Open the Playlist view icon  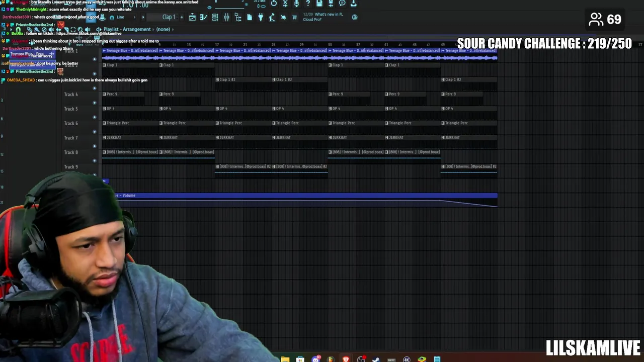[x=192, y=17]
